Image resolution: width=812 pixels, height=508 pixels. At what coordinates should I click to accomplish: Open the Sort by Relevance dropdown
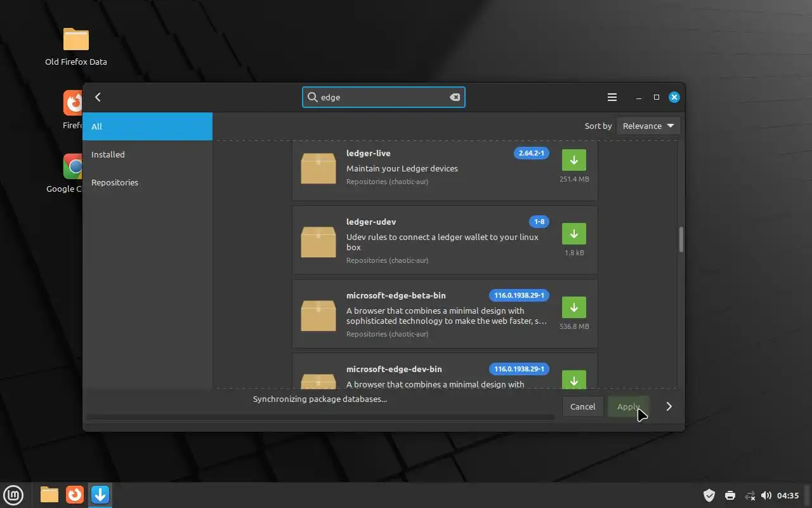click(x=648, y=126)
